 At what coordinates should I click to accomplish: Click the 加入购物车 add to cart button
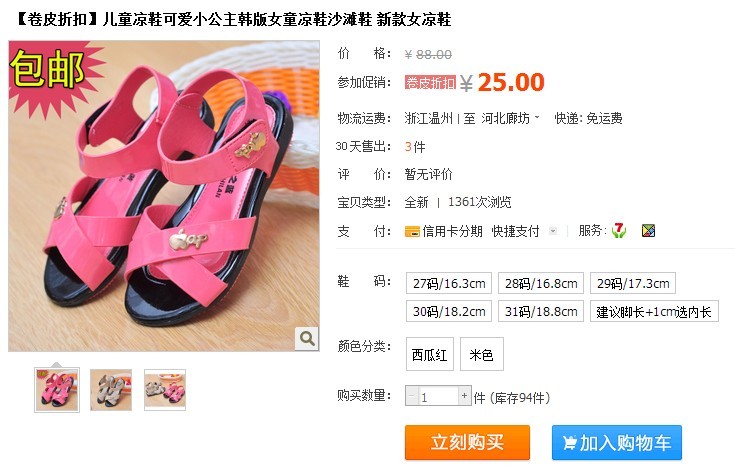tap(616, 442)
